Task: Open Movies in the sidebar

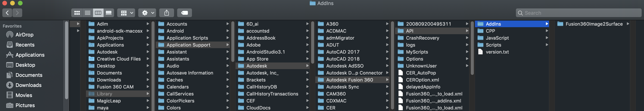Action: click(x=24, y=95)
